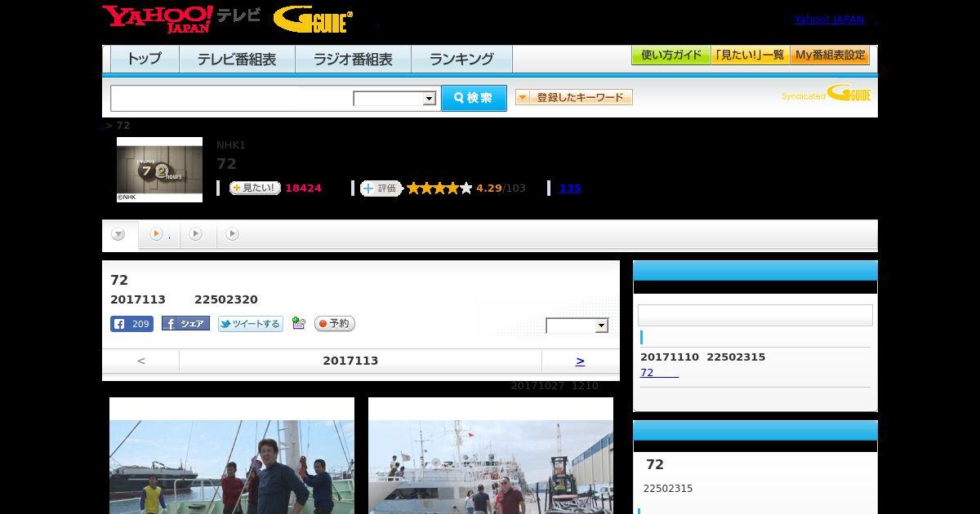Open the Yahoo! JAPAN link

pyautogui.click(x=829, y=19)
